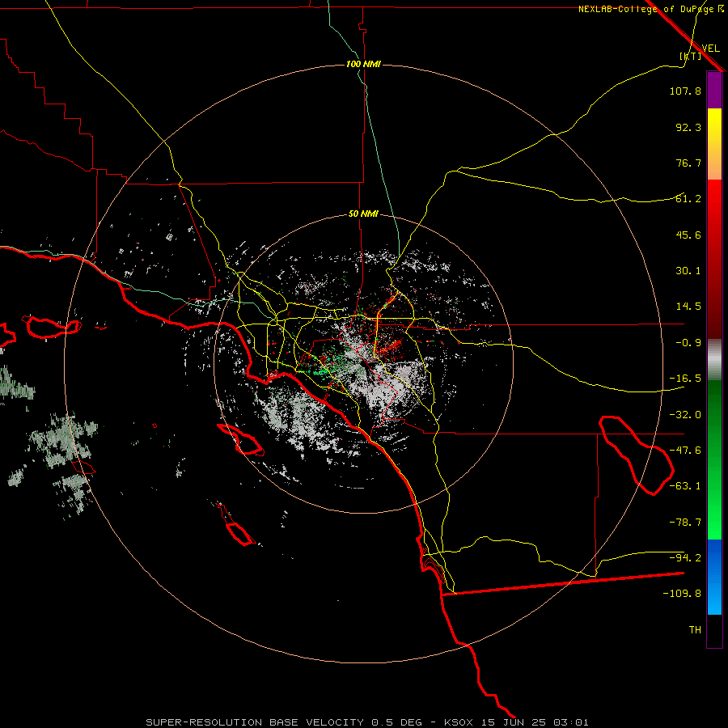Screen dimensions: 728x728
Task: Pick the gray segment of velocity color bar
Action: coord(714,359)
